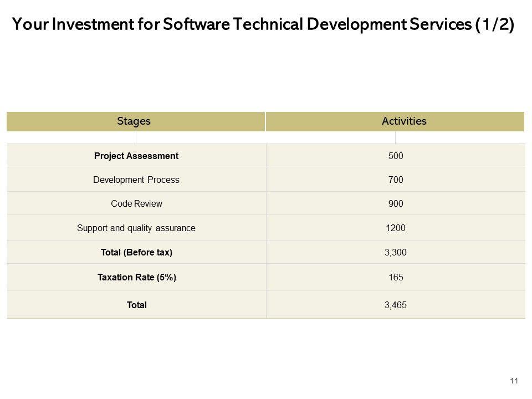Select the 3,465 grand total value
The width and height of the screenshot is (532, 399).
coord(396,305)
